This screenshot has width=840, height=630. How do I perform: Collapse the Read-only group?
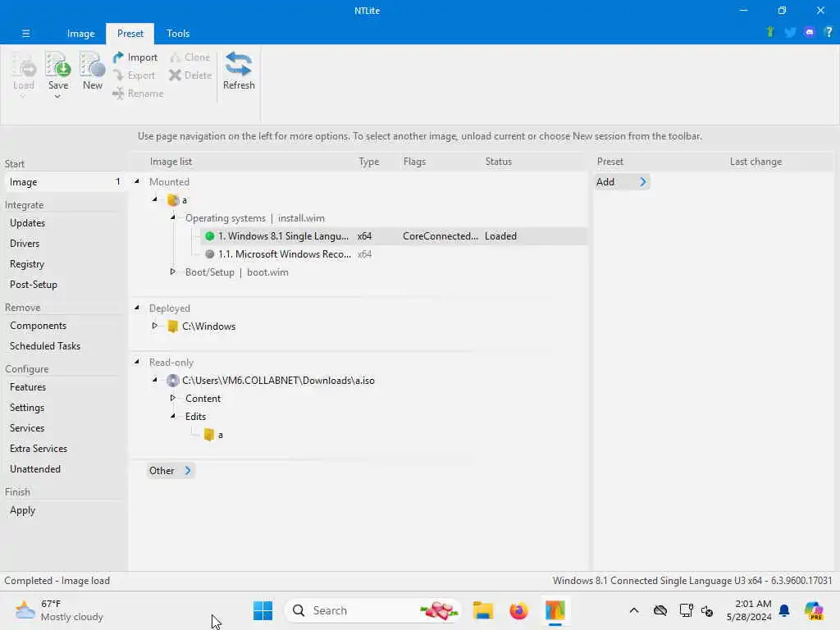[x=137, y=362]
